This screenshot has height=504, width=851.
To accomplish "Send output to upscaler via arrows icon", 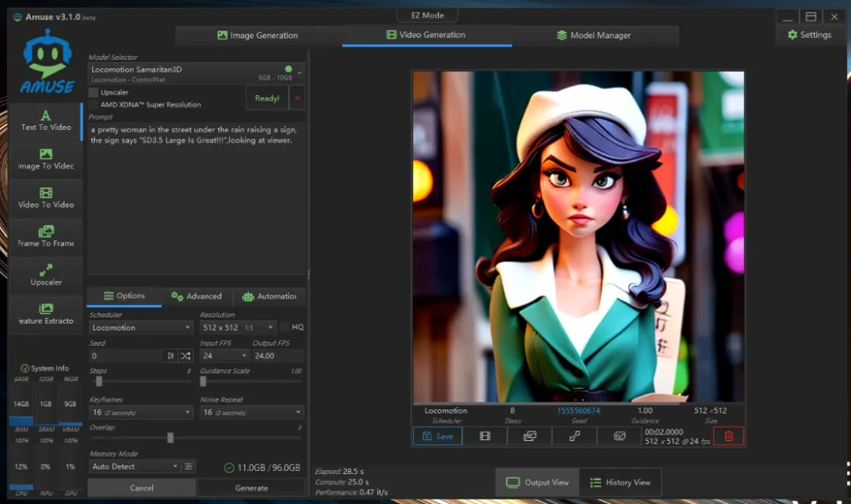I will (x=575, y=435).
